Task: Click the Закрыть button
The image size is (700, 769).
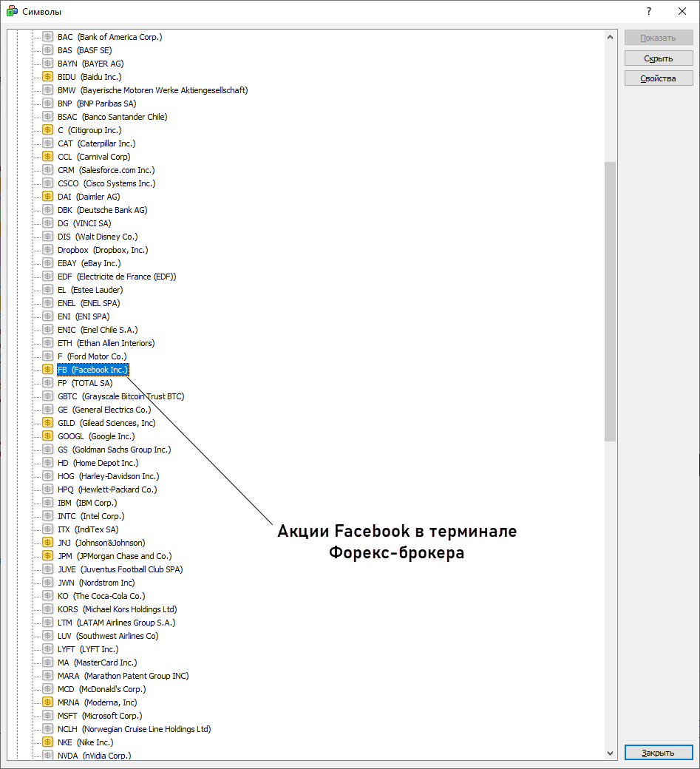Action: [658, 753]
